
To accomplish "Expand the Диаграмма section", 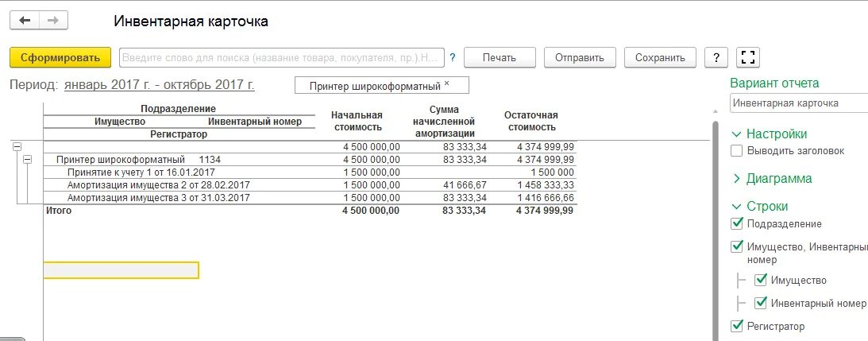I will pyautogui.click(x=737, y=179).
